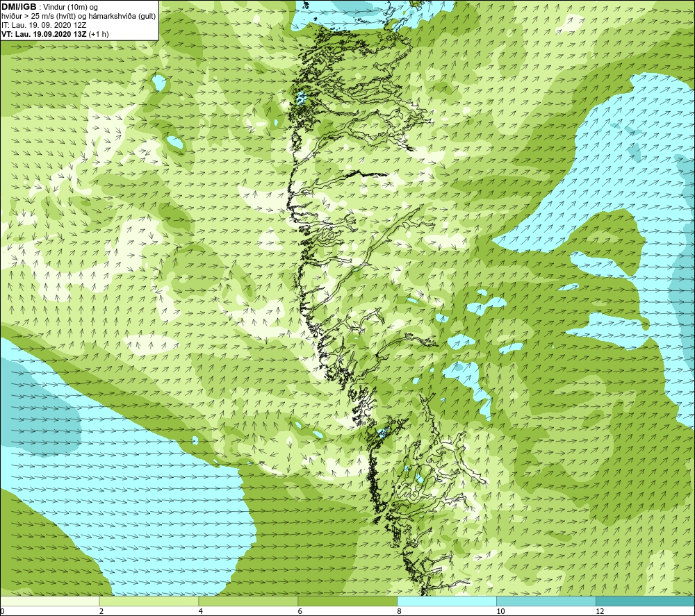Click the scale label '8'
Screen dimensions: 695x616
[400, 612]
